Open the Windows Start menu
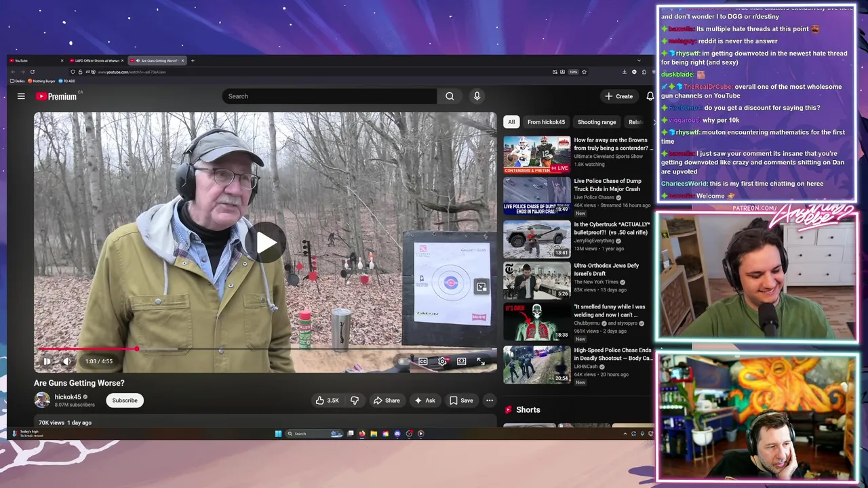Viewport: 868px width, 488px height. tap(278, 434)
